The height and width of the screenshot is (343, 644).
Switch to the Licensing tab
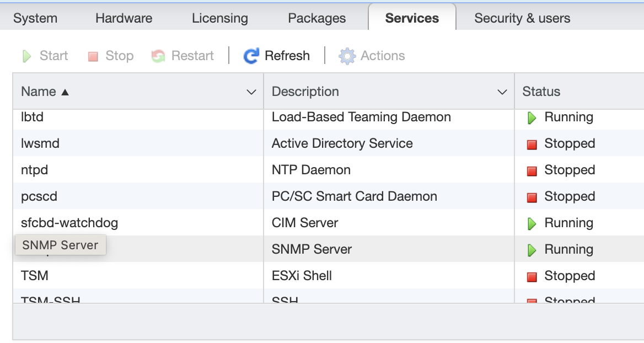[220, 18]
